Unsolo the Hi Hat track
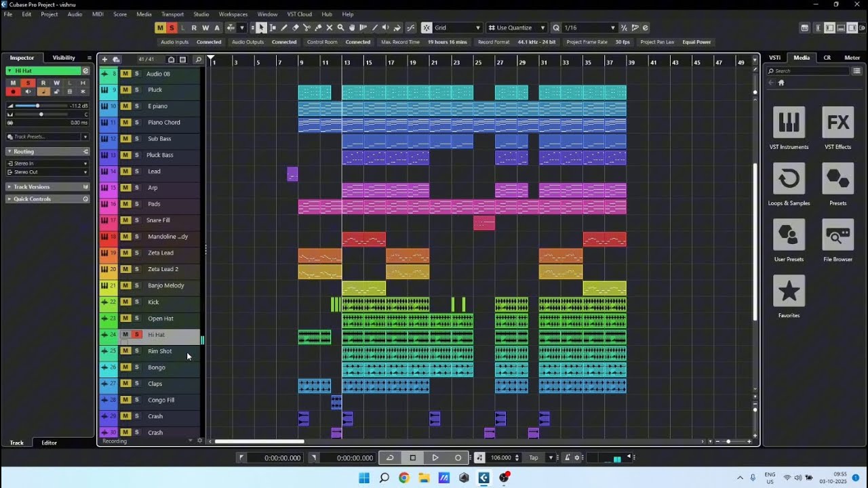This screenshot has height=488, width=868. point(136,334)
